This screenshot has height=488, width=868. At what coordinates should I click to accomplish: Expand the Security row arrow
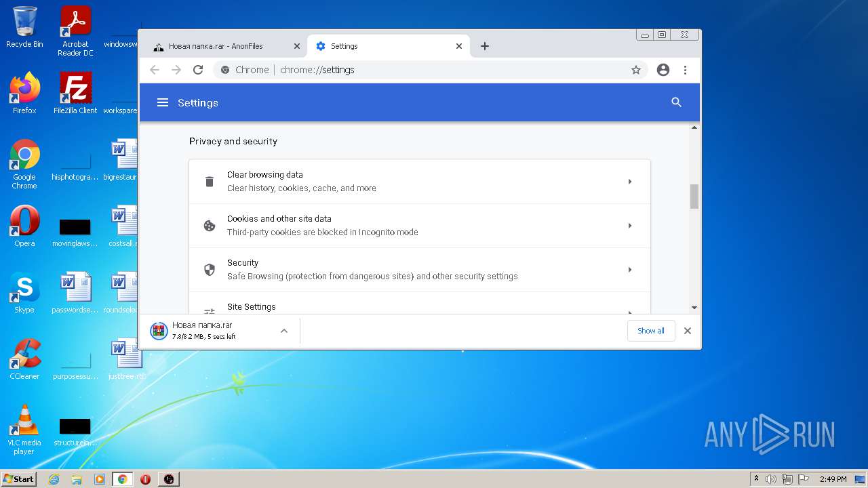tap(630, 270)
